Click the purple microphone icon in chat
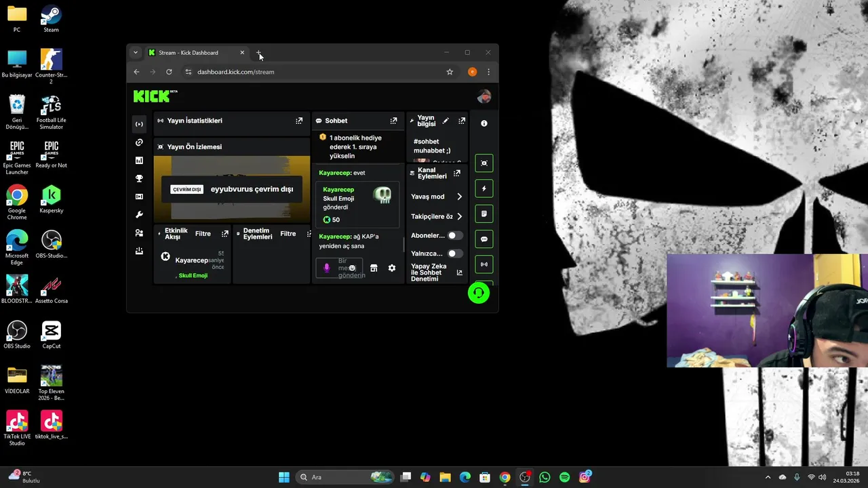The image size is (868, 488). [326, 268]
